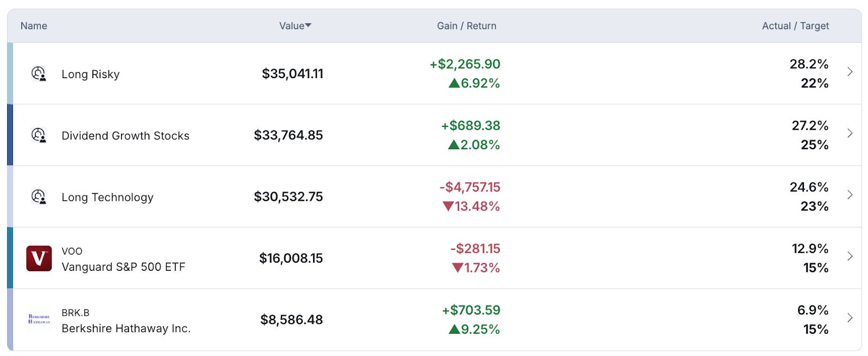Click the teal color bar of VOO row
The width and height of the screenshot is (868, 356).
[x=10, y=258]
